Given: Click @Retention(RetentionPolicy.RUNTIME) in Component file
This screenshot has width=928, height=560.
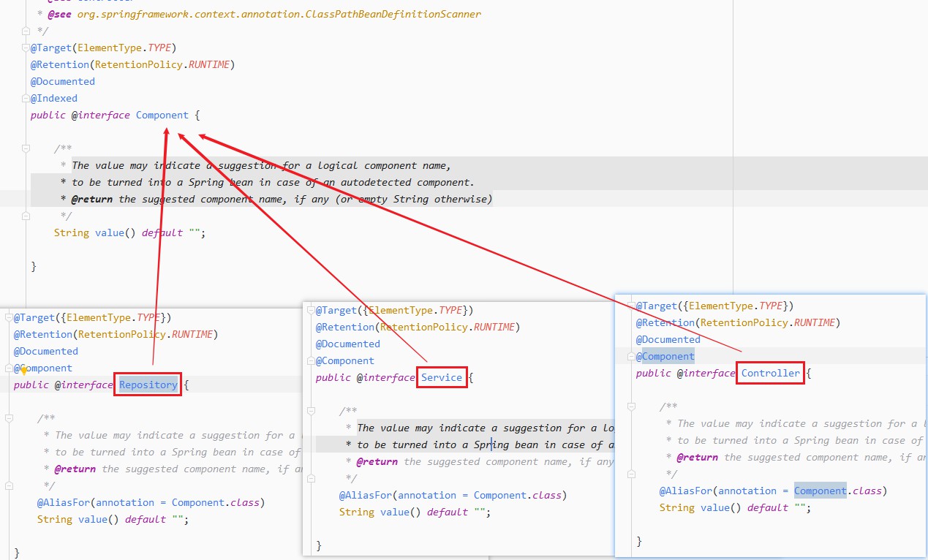Looking at the screenshot, I should (x=132, y=64).
